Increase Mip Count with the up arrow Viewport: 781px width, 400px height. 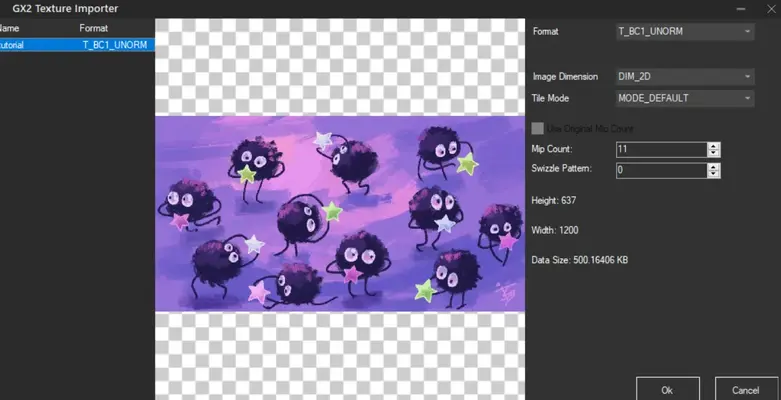click(x=713, y=146)
